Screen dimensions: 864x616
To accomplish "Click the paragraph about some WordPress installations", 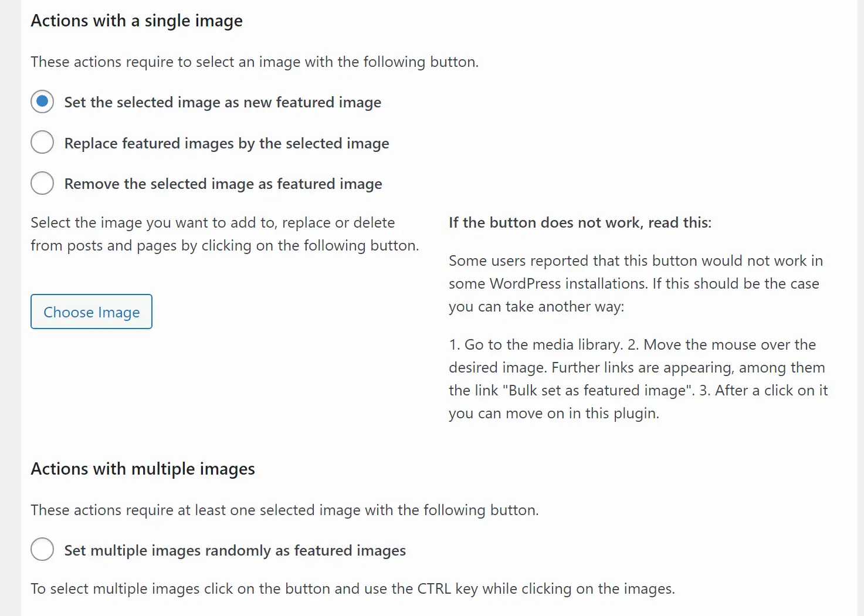I will click(635, 283).
